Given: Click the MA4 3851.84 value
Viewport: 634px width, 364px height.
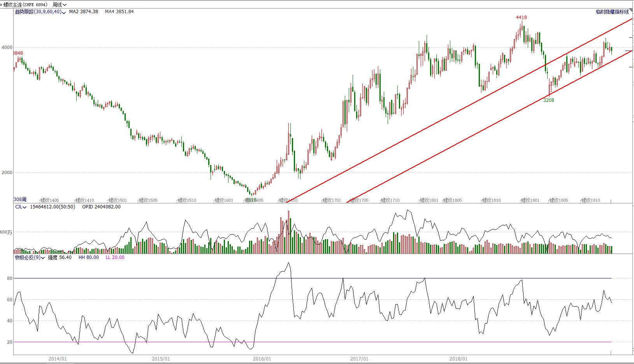Looking at the screenshot, I should point(119,12).
